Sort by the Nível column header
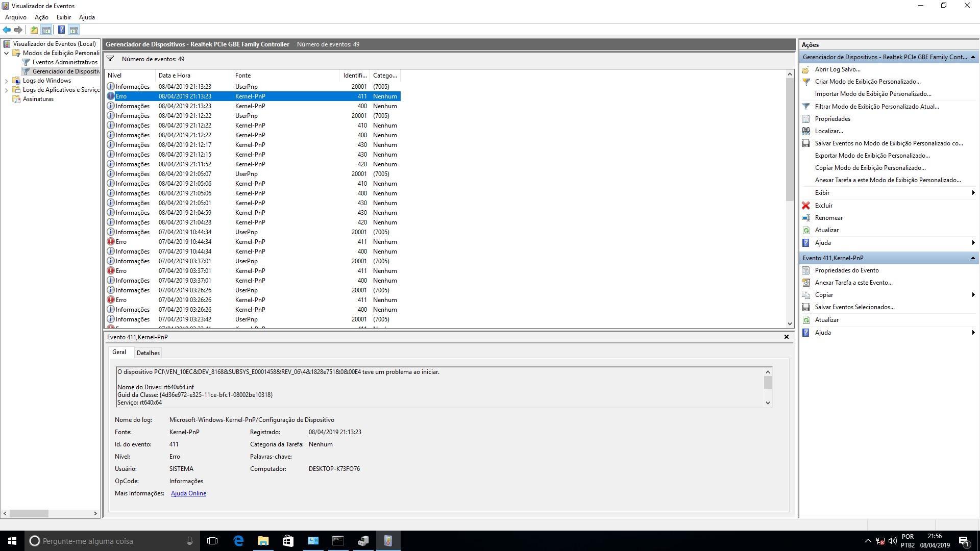 coord(130,76)
